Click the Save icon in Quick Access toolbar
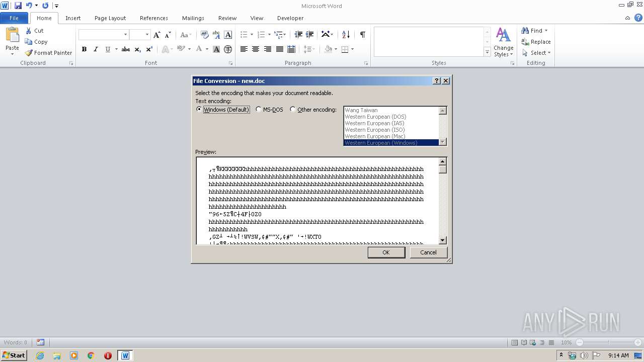 point(18,6)
